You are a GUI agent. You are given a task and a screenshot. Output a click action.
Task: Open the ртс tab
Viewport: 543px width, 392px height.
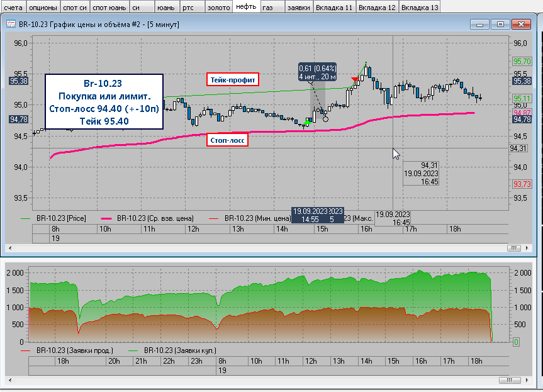point(192,7)
